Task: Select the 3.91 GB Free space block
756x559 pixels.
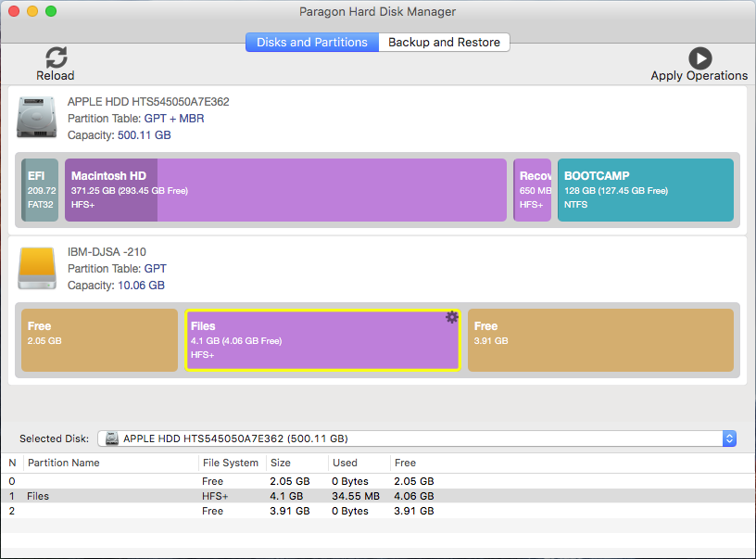Action: tap(600, 340)
